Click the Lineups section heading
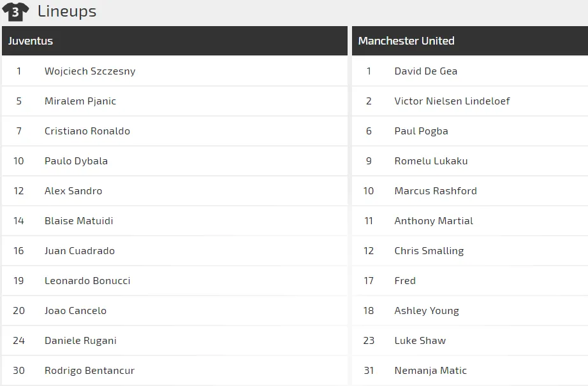 click(67, 11)
